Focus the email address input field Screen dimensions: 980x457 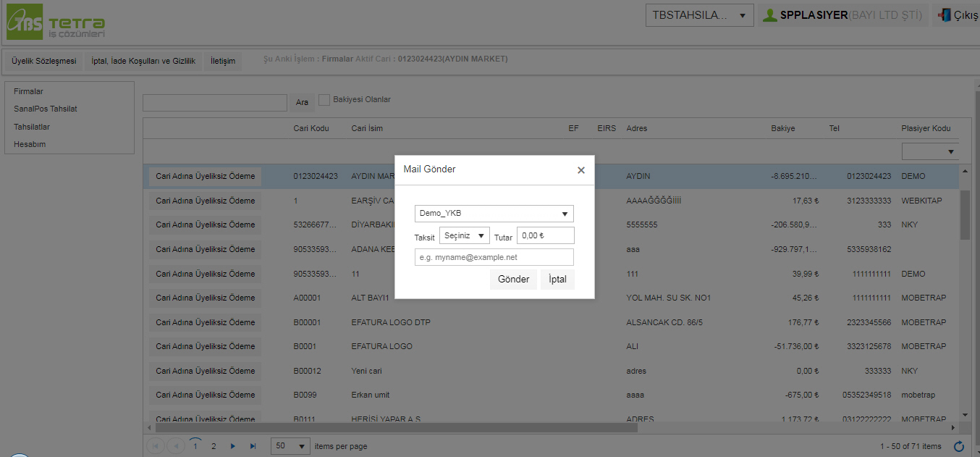pos(494,257)
